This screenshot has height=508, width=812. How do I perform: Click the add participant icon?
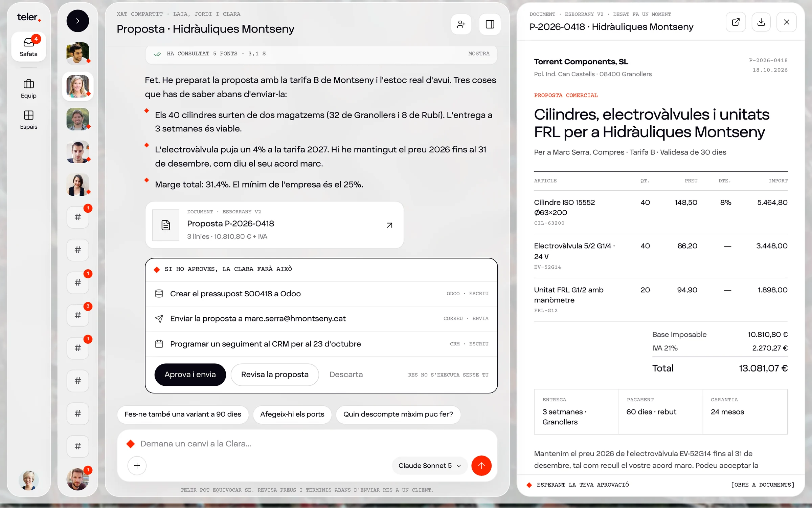pyautogui.click(x=461, y=24)
